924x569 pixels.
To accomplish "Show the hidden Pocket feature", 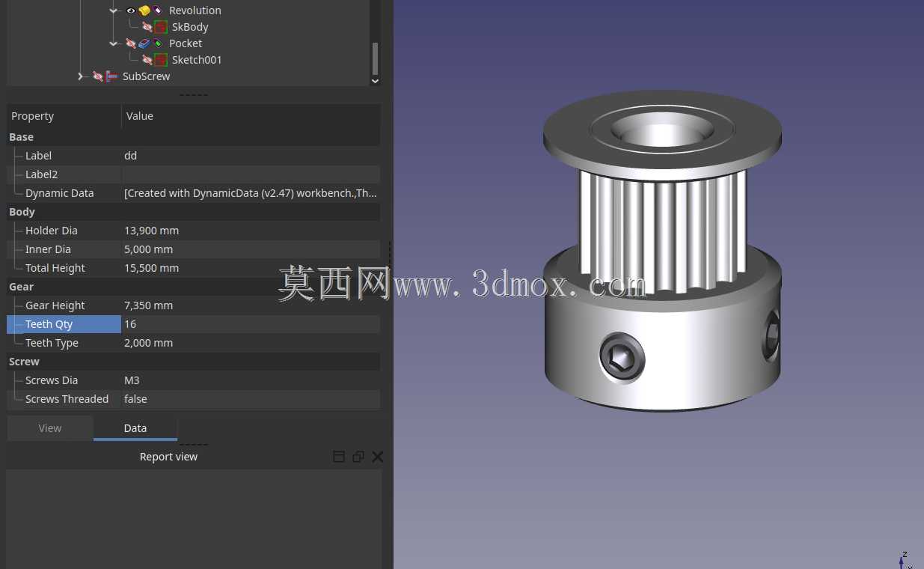I will coord(131,43).
